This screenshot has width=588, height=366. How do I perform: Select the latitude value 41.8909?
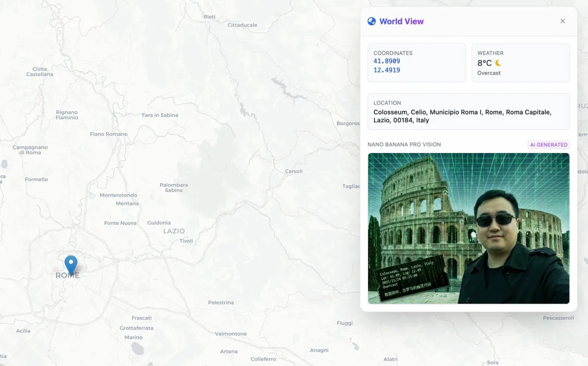(x=387, y=62)
